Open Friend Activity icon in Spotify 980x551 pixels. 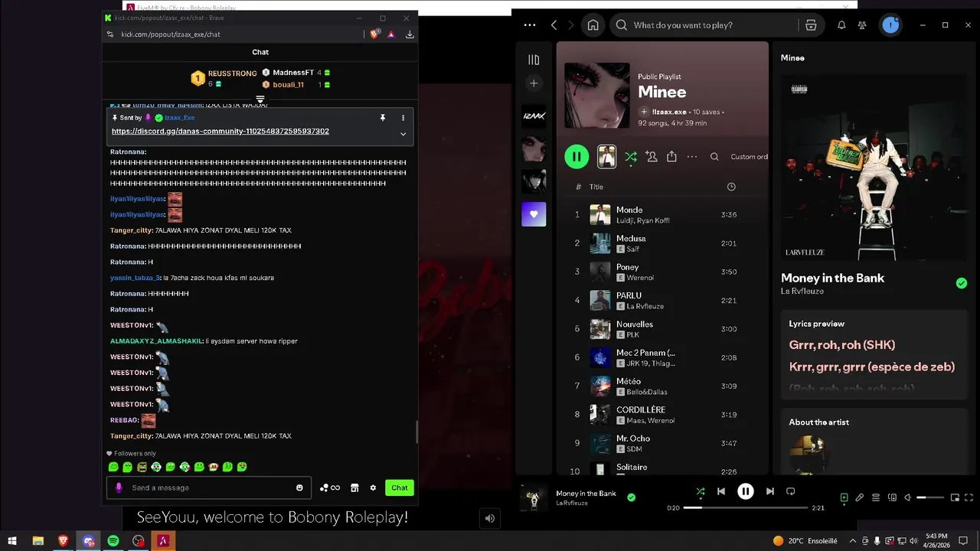pos(862,25)
